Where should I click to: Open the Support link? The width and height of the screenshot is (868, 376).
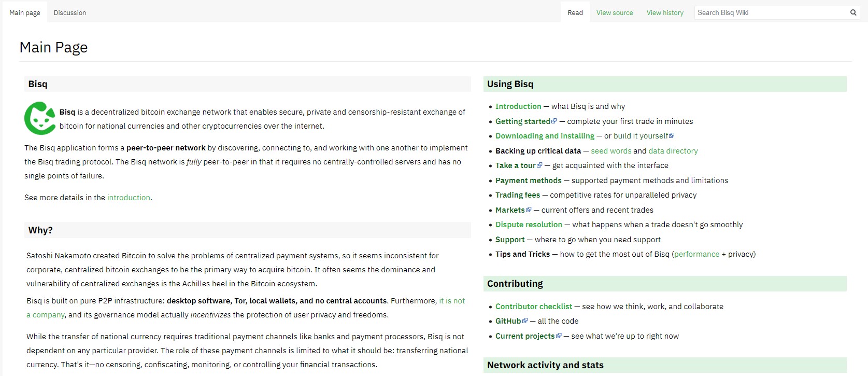tap(510, 240)
